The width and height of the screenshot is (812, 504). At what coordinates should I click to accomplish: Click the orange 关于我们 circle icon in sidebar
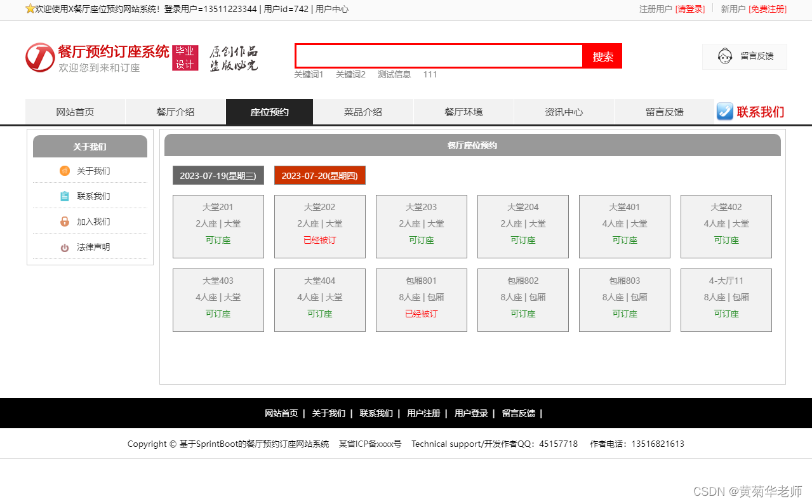63,170
